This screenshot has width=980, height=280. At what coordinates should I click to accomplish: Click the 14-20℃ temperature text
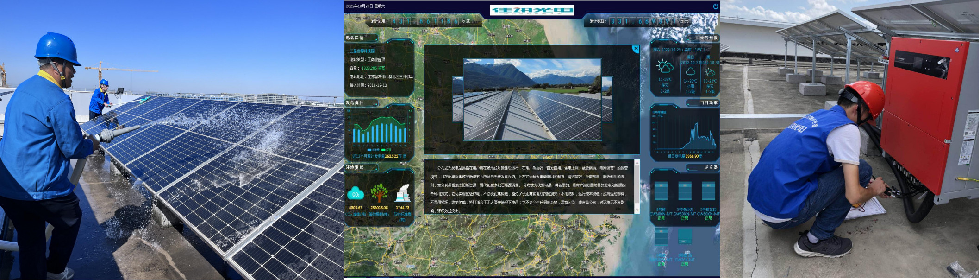click(x=690, y=81)
